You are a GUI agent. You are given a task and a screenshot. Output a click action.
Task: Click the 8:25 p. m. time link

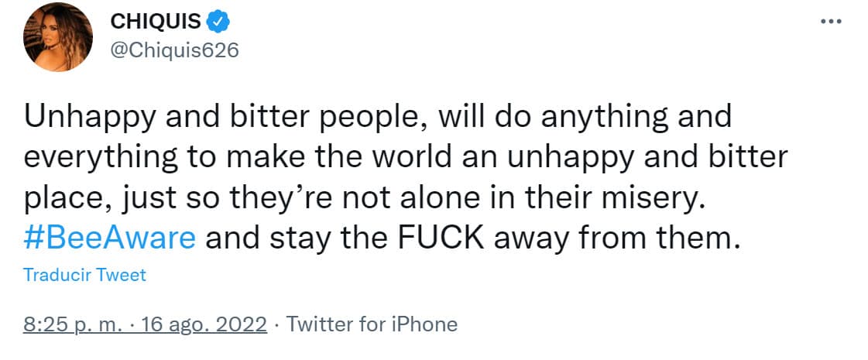click(x=73, y=324)
